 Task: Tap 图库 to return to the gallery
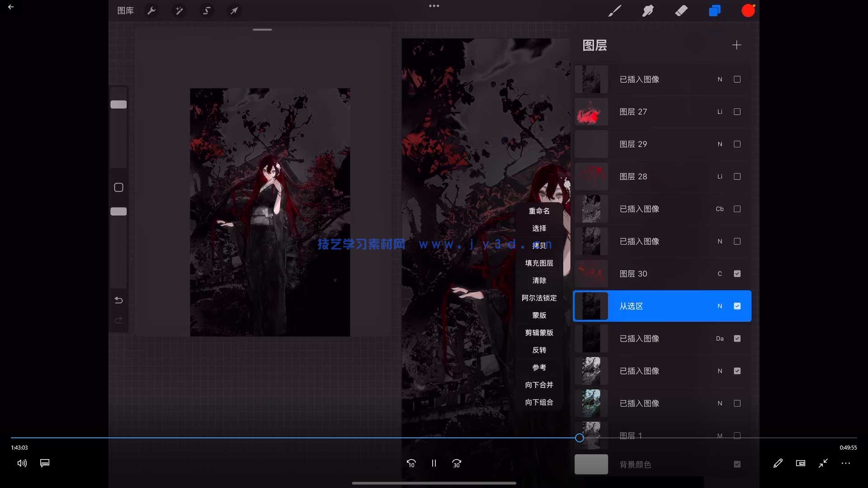pyautogui.click(x=125, y=10)
